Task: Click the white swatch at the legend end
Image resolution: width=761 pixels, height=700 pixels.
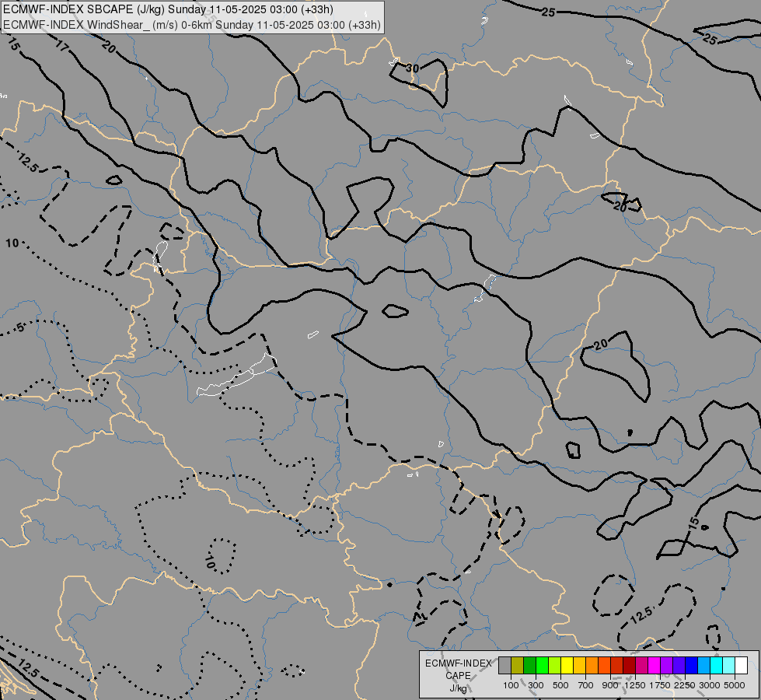Action: point(741,665)
